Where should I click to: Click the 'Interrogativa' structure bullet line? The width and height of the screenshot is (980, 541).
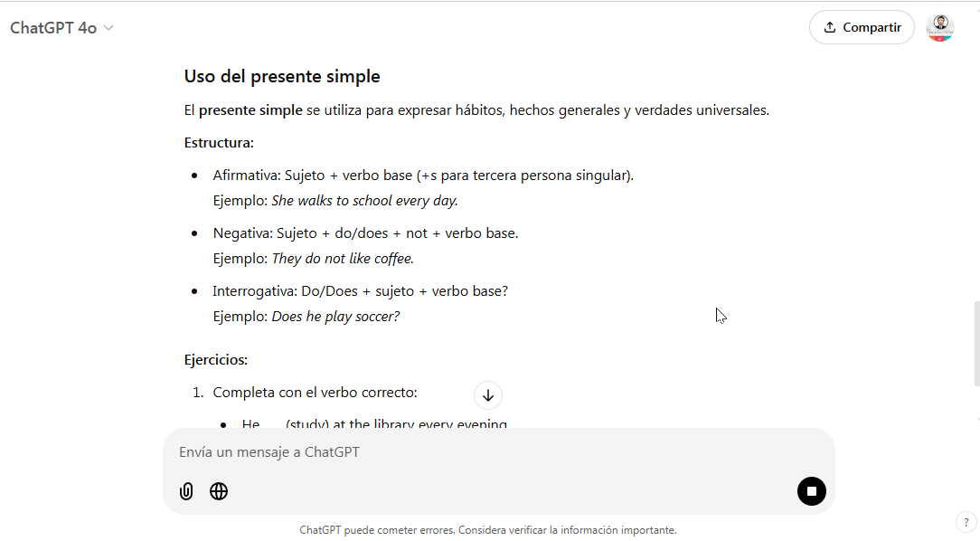point(360,291)
